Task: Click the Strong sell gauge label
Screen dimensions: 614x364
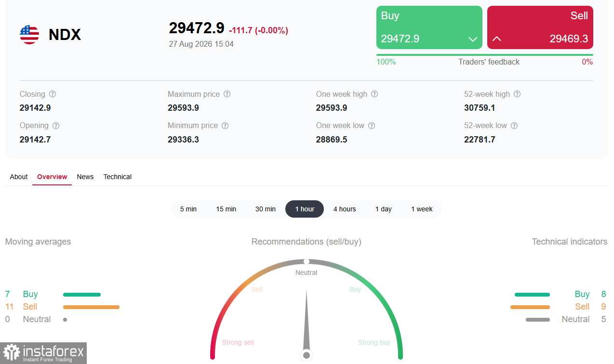Action: [x=238, y=342]
